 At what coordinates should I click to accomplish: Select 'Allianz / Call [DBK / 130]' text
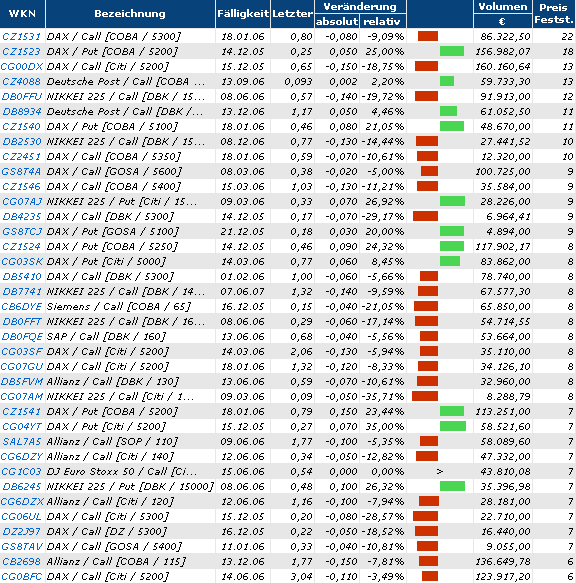pos(113,381)
